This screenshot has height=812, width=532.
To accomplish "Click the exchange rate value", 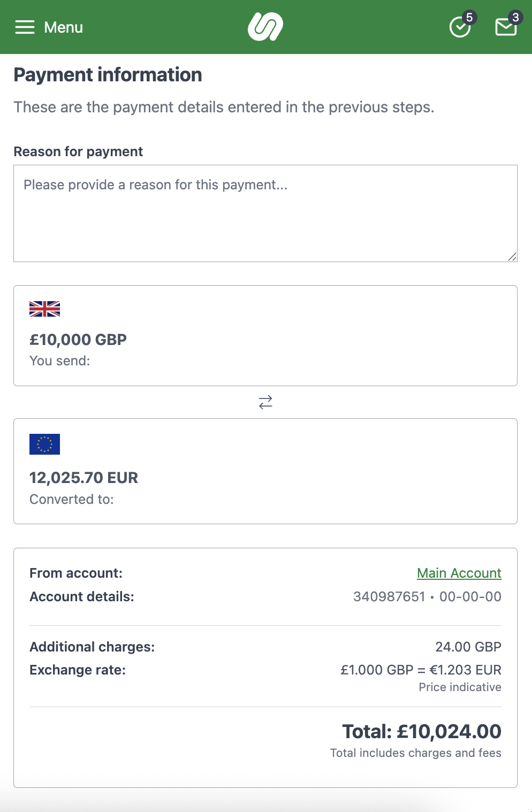I will (421, 670).
